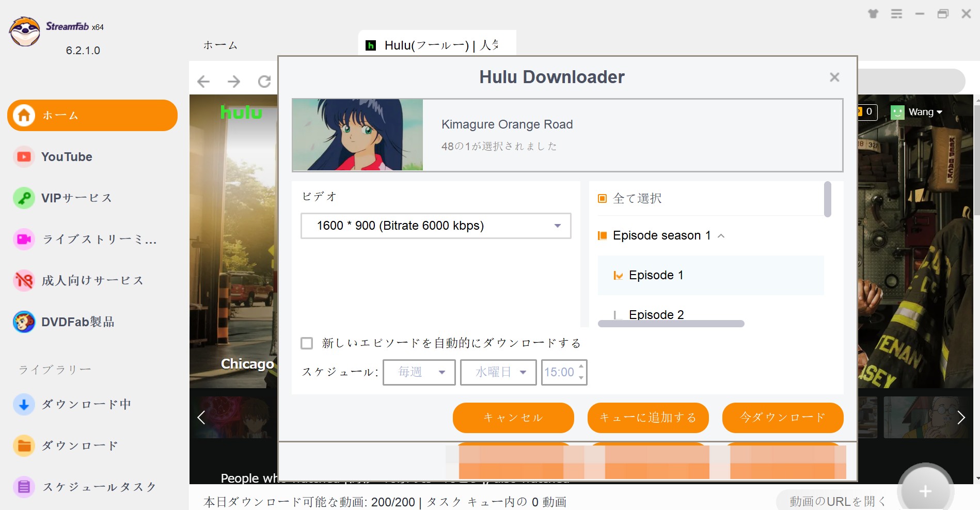The width and height of the screenshot is (980, 510).
Task: Select Home in the sidebar
Action: pos(92,115)
